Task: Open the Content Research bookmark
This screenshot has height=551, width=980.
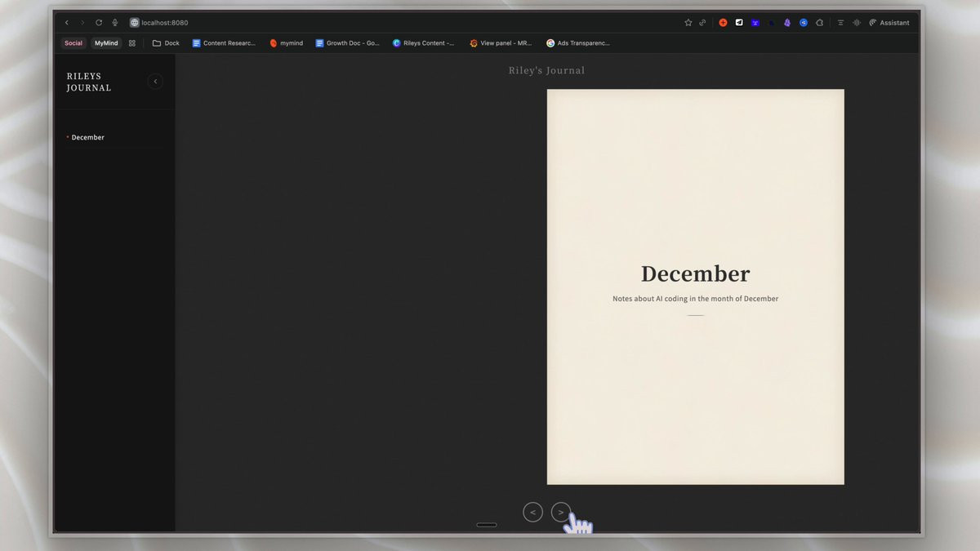Action: pyautogui.click(x=224, y=43)
